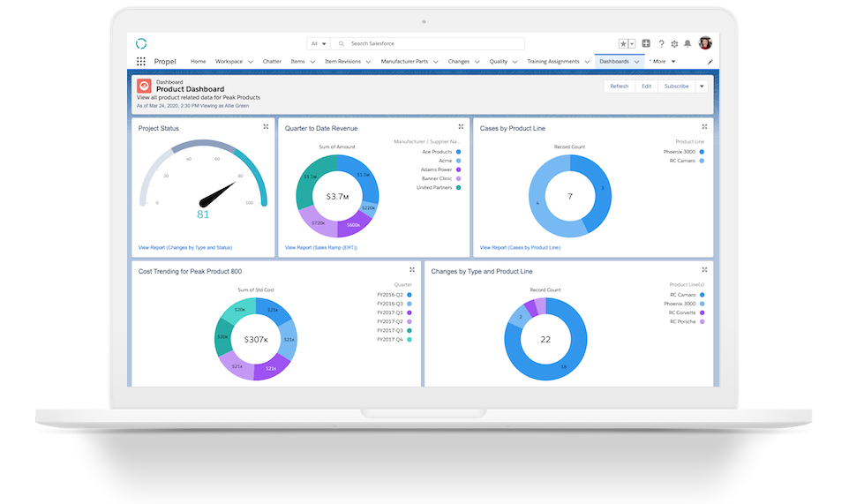The height and width of the screenshot is (504, 849).
Task: Expand the Project Status widget
Action: 266,127
